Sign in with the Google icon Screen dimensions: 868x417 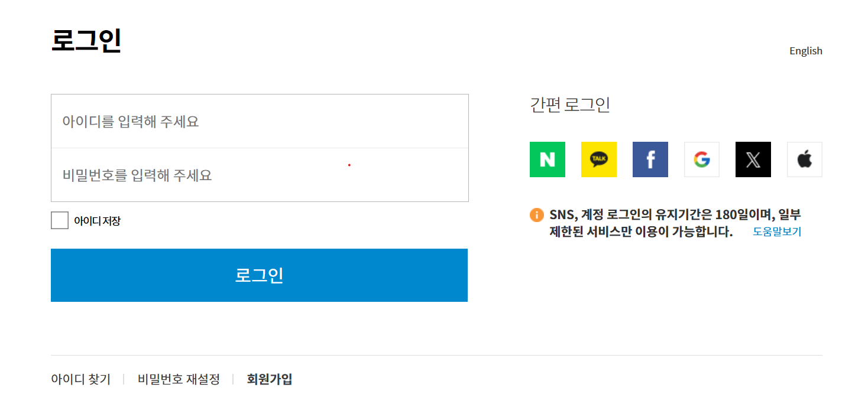click(x=701, y=159)
